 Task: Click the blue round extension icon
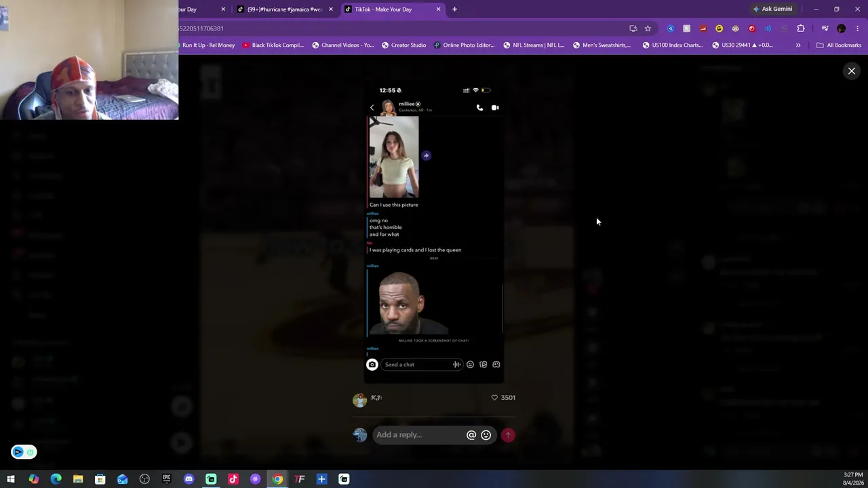coord(671,28)
